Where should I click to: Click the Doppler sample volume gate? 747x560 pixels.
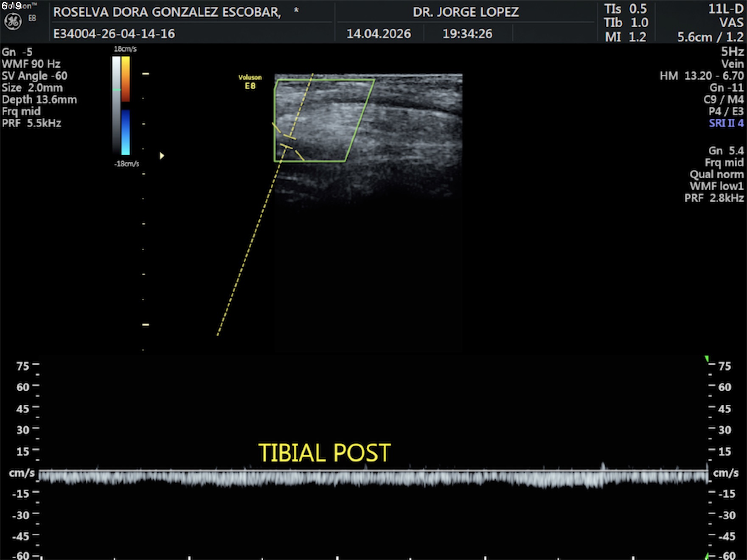[x=288, y=142]
